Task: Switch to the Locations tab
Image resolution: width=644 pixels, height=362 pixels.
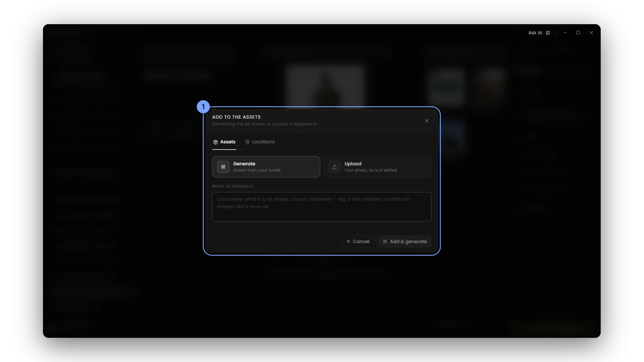Action: (x=260, y=142)
